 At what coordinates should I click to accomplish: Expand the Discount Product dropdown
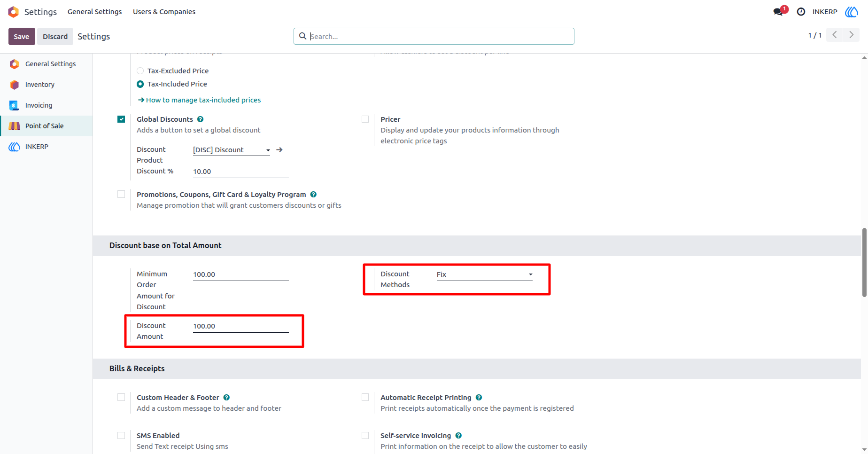(232, 150)
